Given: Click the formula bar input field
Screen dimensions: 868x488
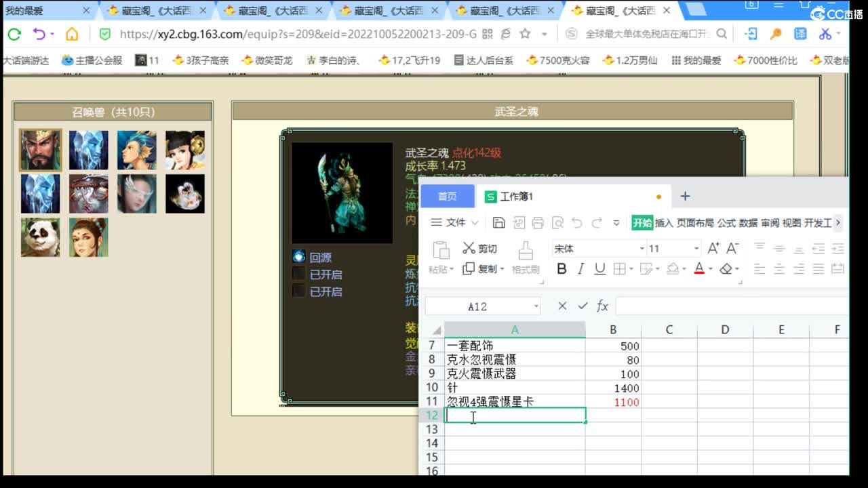Looking at the screenshot, I should point(731,306).
